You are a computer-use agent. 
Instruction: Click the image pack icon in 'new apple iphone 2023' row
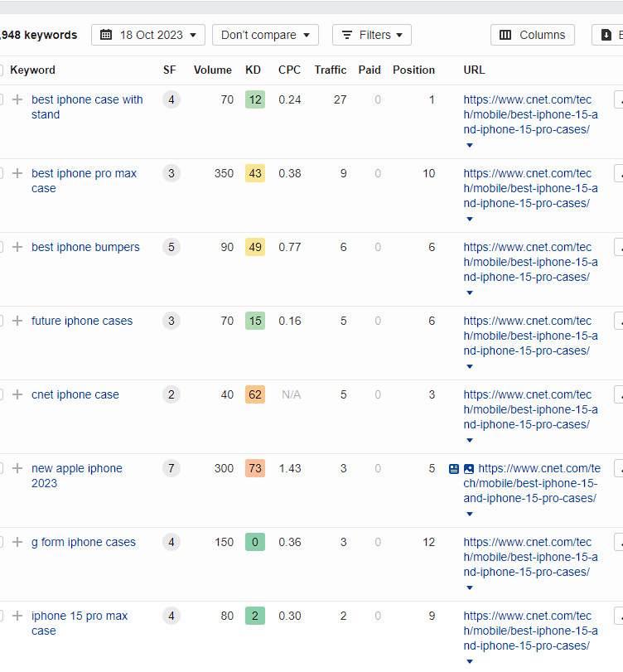pos(469,468)
